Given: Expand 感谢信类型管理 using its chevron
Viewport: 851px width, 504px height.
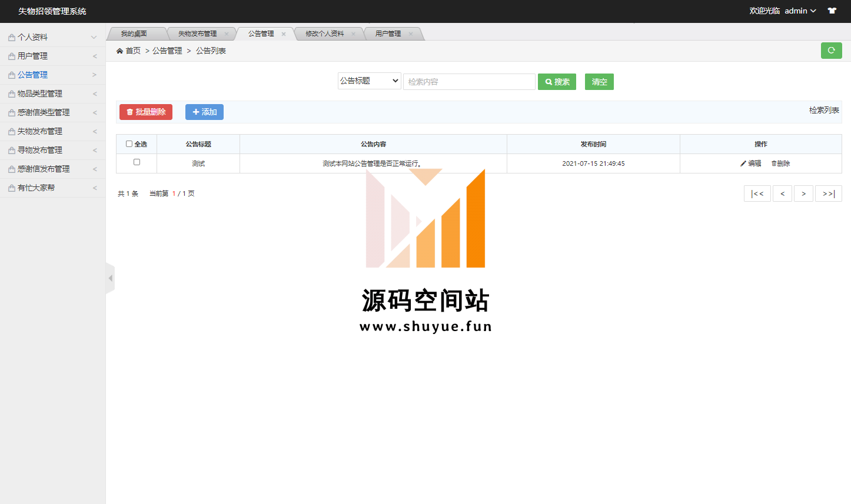Looking at the screenshot, I should tap(95, 112).
